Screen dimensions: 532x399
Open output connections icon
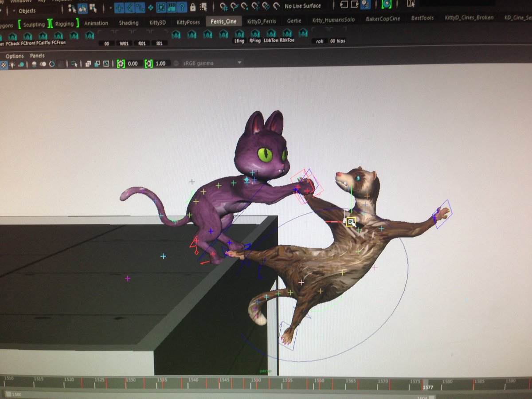355,4
